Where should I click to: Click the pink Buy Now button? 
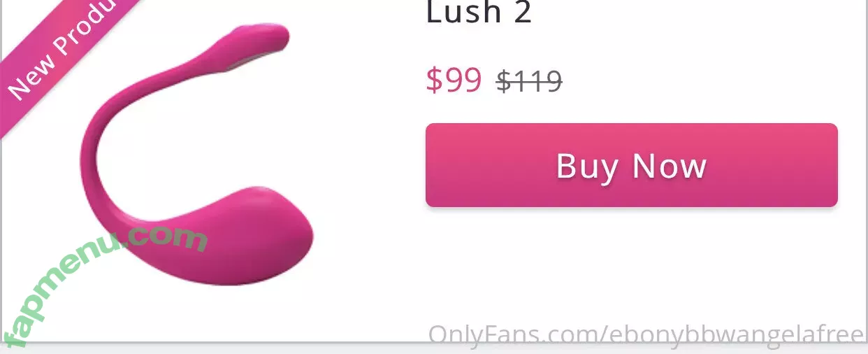coord(631,165)
